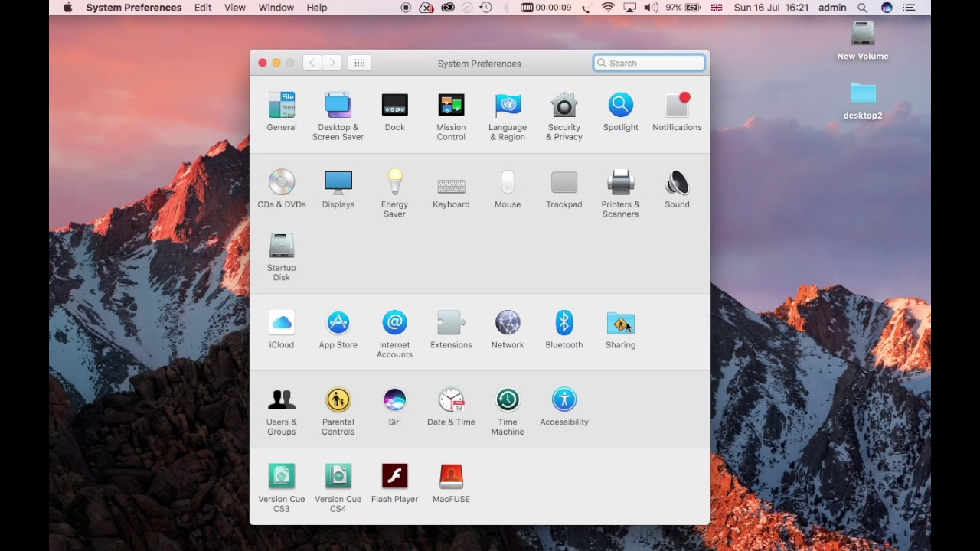Open the Help menu
This screenshot has height=551, width=980.
[x=317, y=8]
